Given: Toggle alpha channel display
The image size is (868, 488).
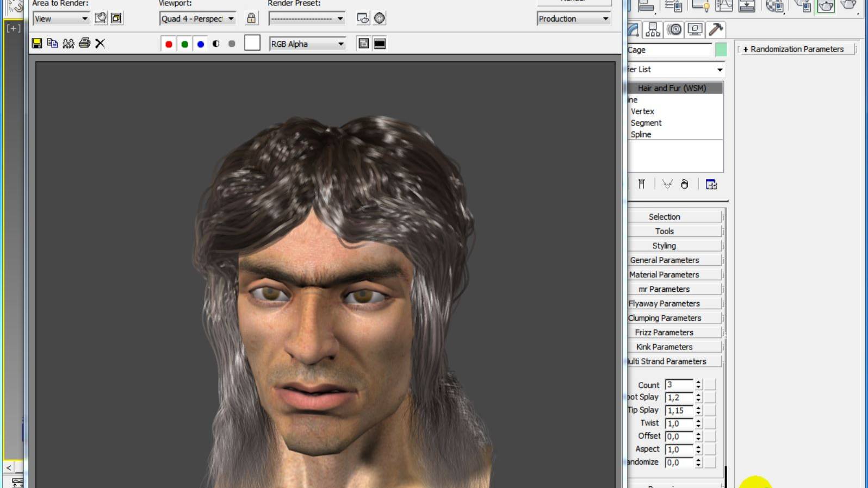Looking at the screenshot, I should (216, 44).
